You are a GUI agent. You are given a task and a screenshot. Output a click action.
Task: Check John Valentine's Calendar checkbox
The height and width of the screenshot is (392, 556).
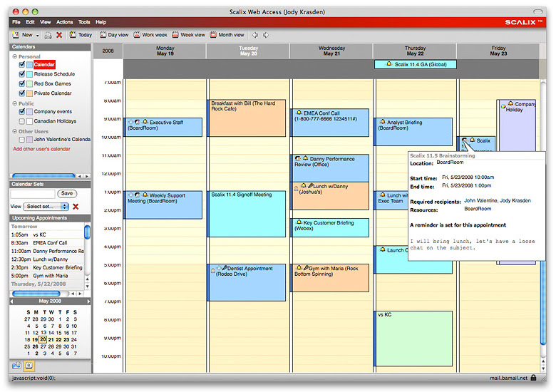21,140
